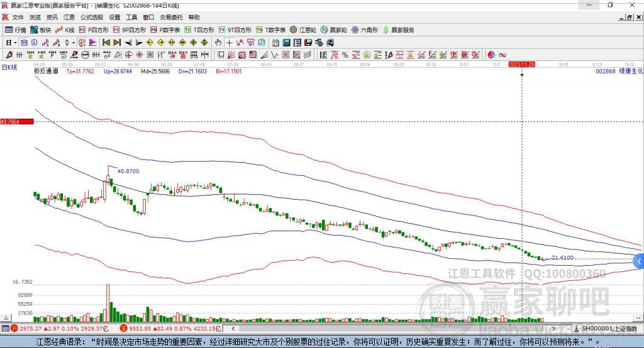Click the 日K线 label
Screen dimensions: 644x348
(9, 67)
